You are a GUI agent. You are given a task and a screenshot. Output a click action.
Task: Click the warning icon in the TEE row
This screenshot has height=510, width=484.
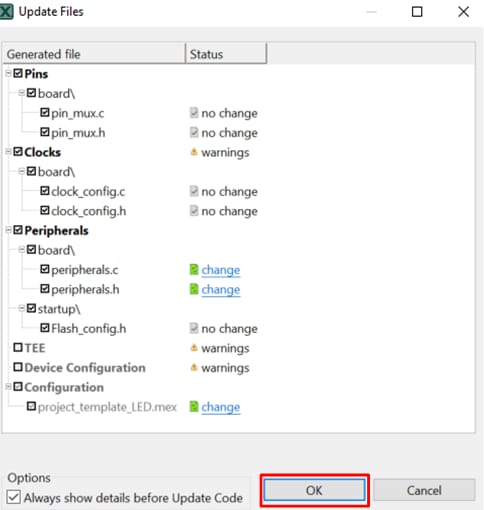click(194, 348)
